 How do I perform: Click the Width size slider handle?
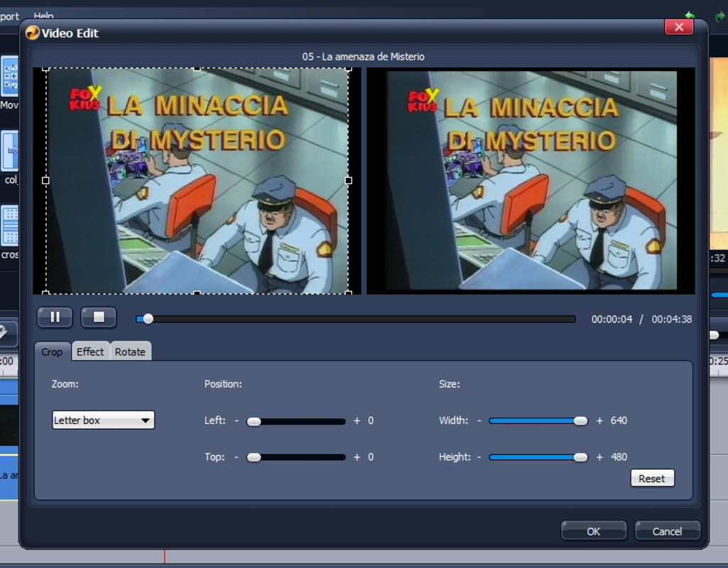580,421
